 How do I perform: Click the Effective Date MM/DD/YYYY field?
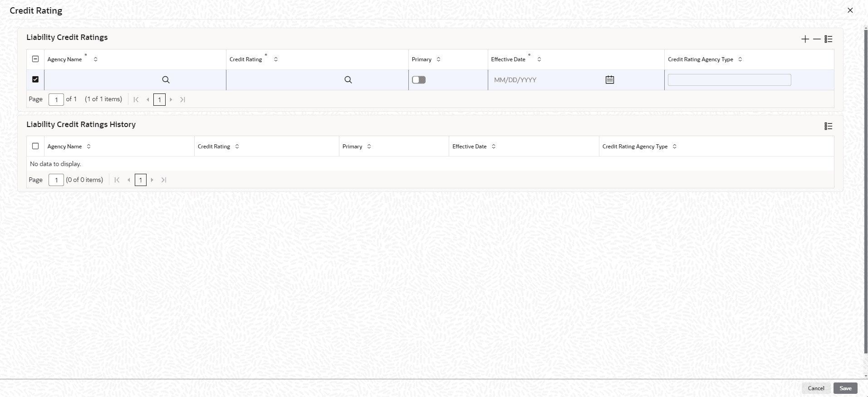point(547,80)
